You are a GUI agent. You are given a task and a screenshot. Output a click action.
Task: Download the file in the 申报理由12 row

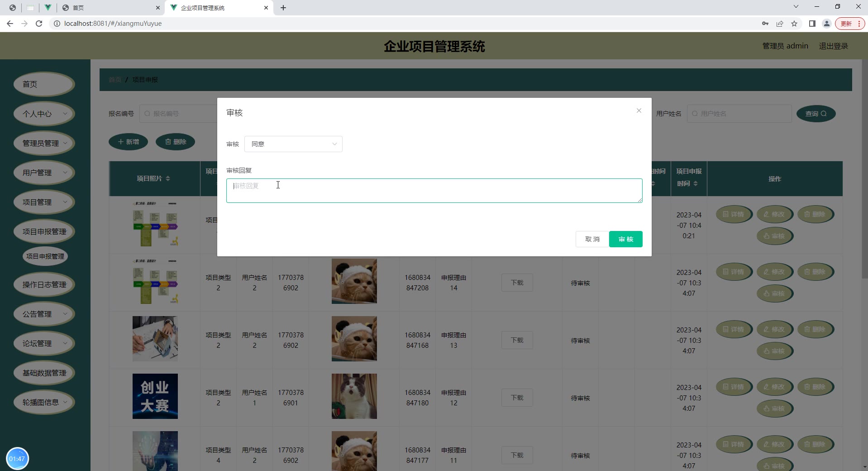(x=517, y=398)
